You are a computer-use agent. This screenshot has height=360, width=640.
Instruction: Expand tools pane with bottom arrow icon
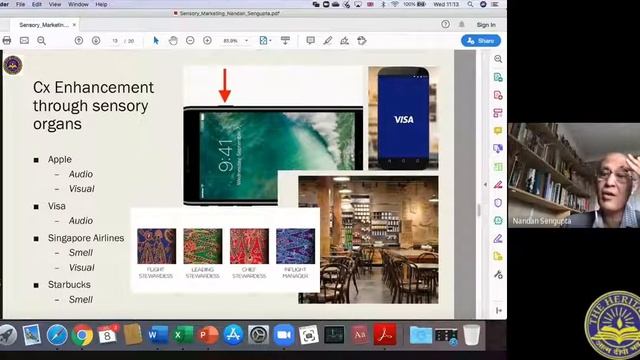(x=498, y=311)
